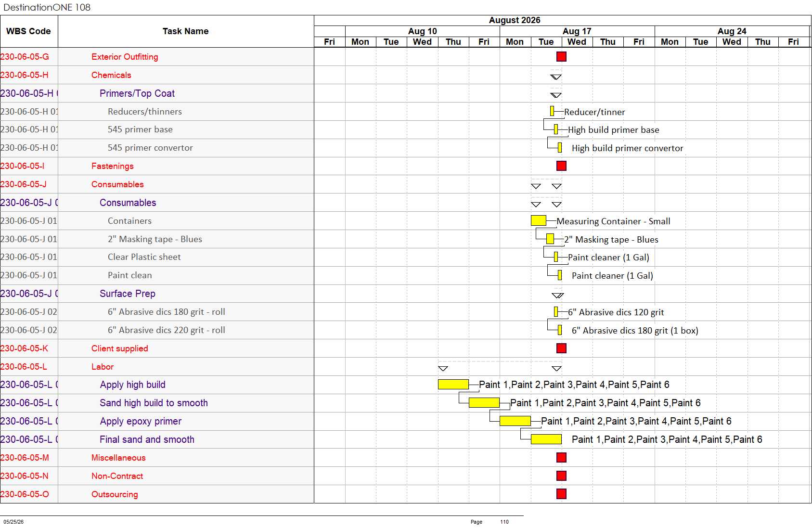Collapse the Surface Prep summary marker
This screenshot has width=812, height=528.
click(x=558, y=296)
